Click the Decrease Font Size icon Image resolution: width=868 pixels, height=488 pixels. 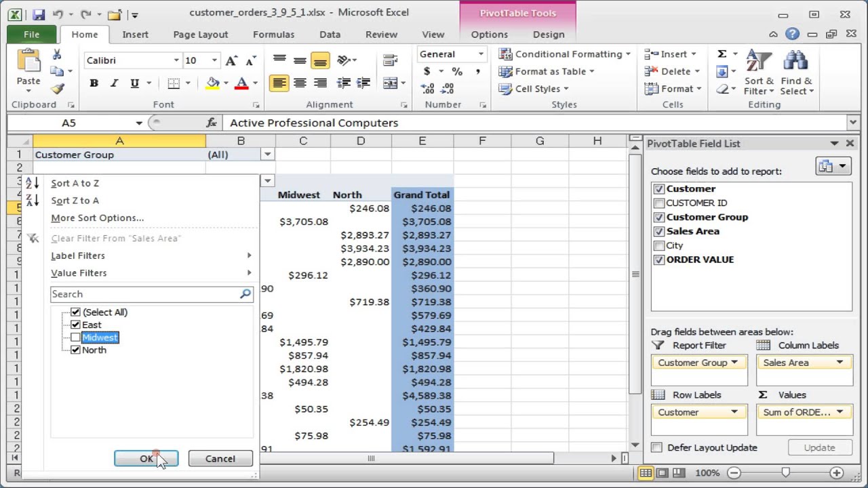click(251, 60)
